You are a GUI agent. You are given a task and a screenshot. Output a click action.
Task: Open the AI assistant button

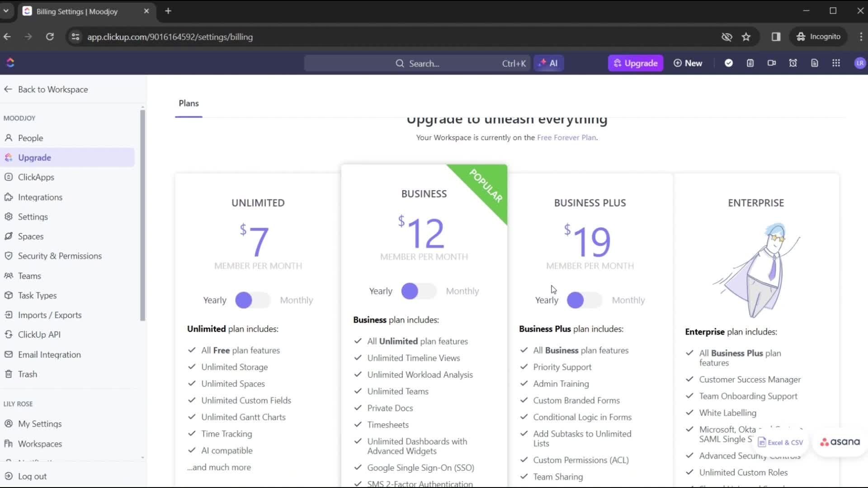point(548,63)
